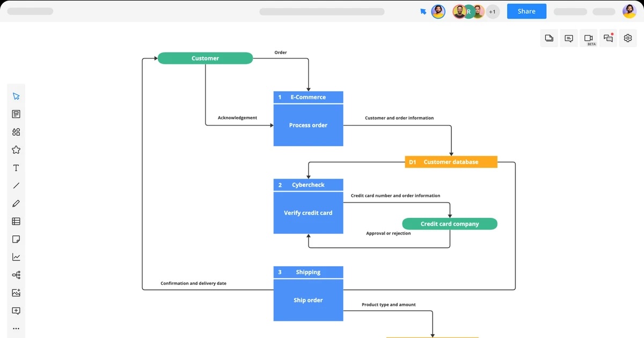
Task: Click the Share button
Action: (526, 11)
